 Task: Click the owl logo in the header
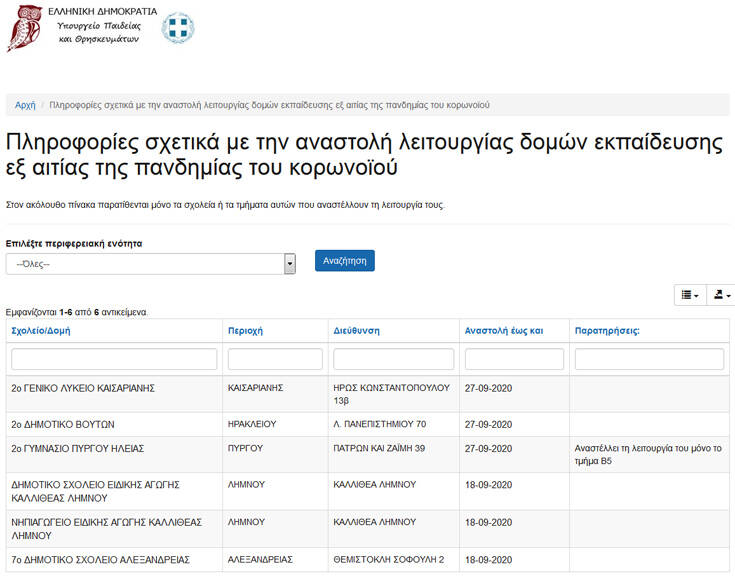pos(24,28)
